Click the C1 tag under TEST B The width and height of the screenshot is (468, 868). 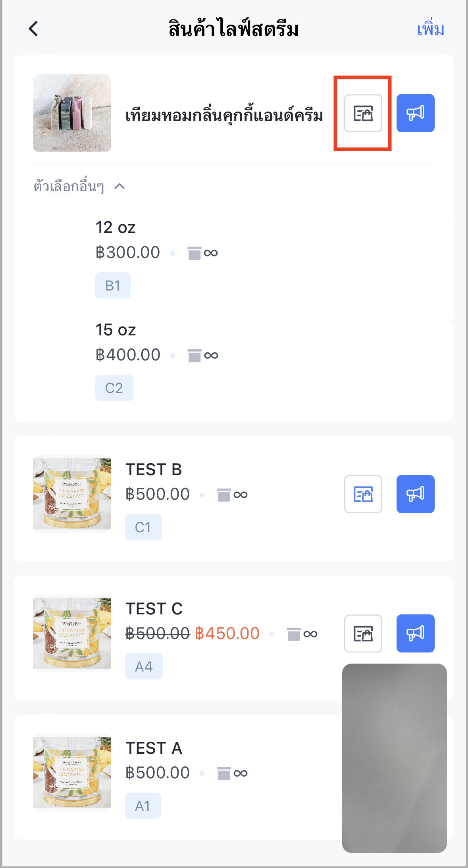(x=143, y=527)
